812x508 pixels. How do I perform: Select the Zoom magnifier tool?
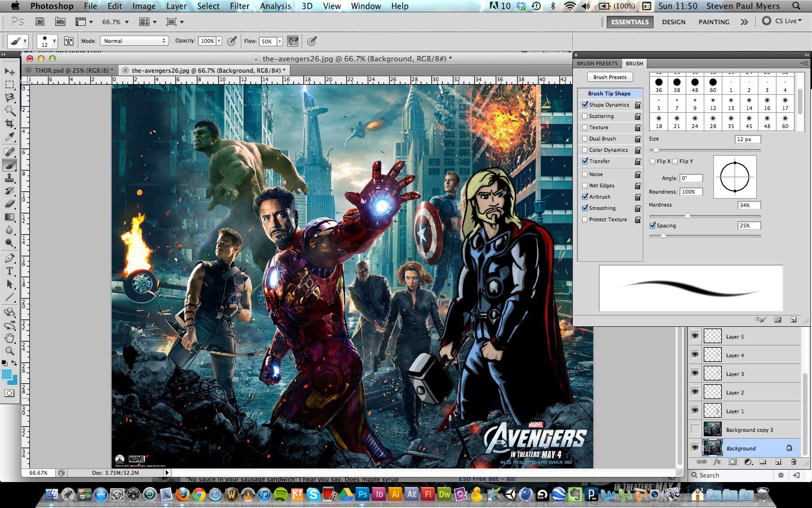click(x=10, y=351)
